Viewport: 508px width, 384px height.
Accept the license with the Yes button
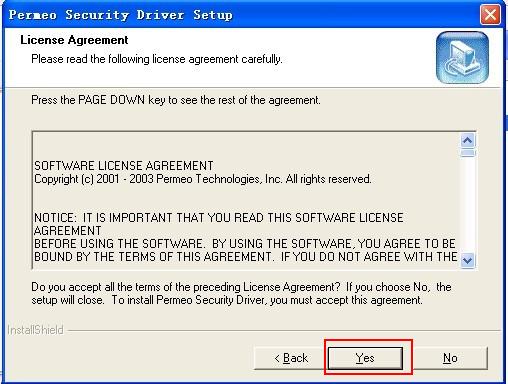point(365,358)
